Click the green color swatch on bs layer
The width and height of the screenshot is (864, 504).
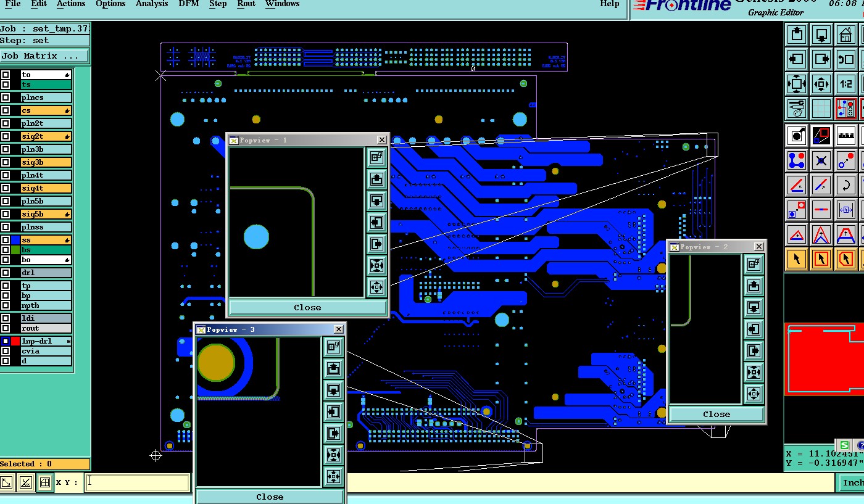[x=15, y=250]
